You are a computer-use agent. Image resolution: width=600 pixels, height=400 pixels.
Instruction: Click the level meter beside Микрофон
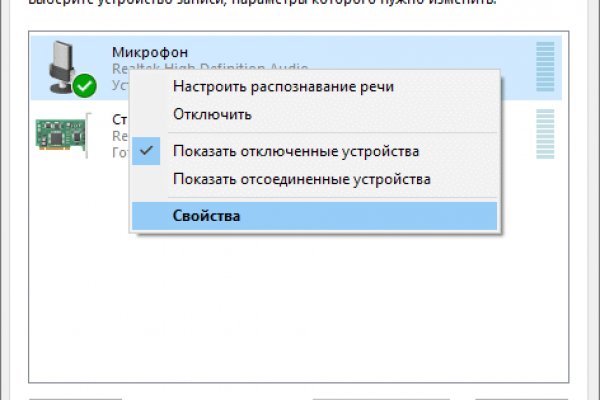(545, 68)
